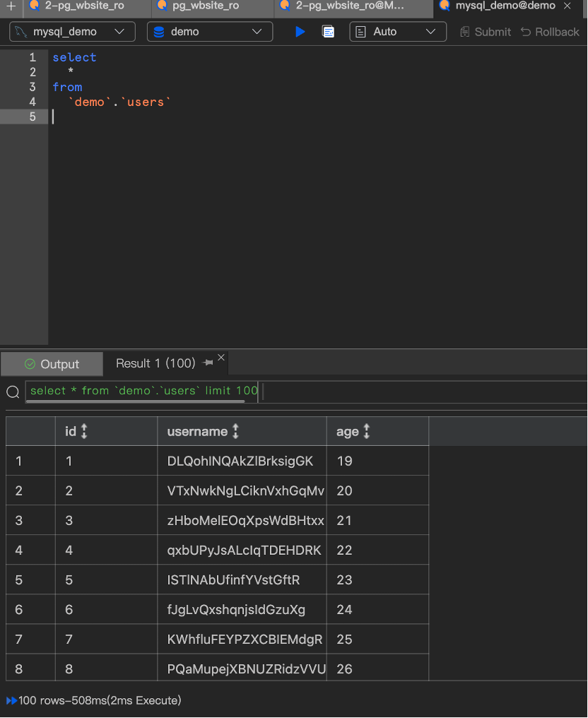Select the age cell with value 26
Viewport: 588px width, 718px height.
pos(378,668)
